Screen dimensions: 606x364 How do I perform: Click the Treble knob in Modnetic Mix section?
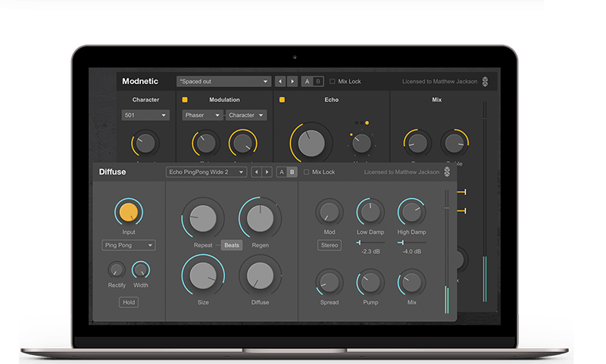[454, 143]
